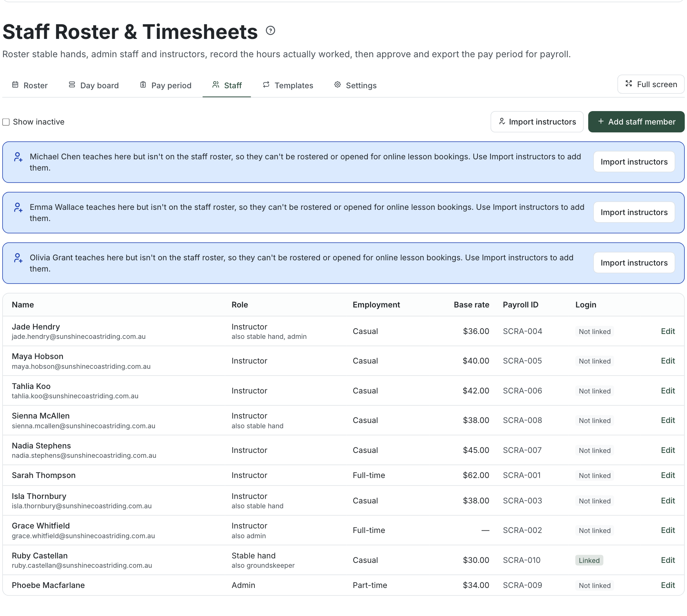687x616 pixels.
Task: Switch to the Day board tab
Action: [94, 85]
